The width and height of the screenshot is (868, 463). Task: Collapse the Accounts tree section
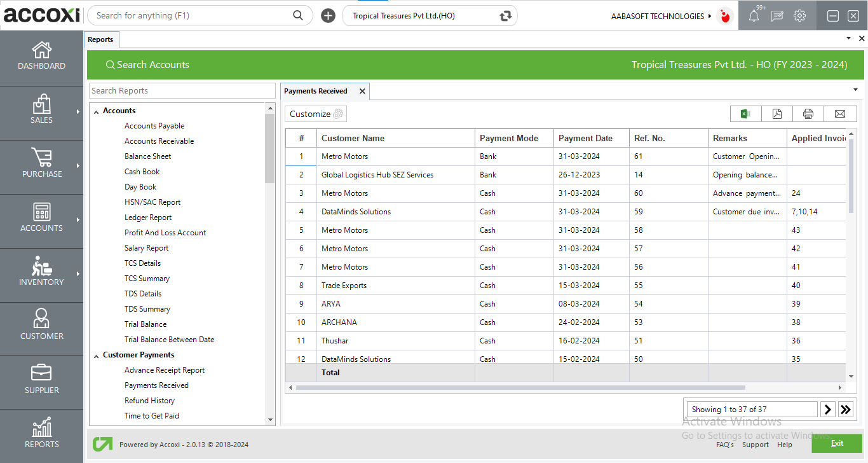[x=97, y=111]
